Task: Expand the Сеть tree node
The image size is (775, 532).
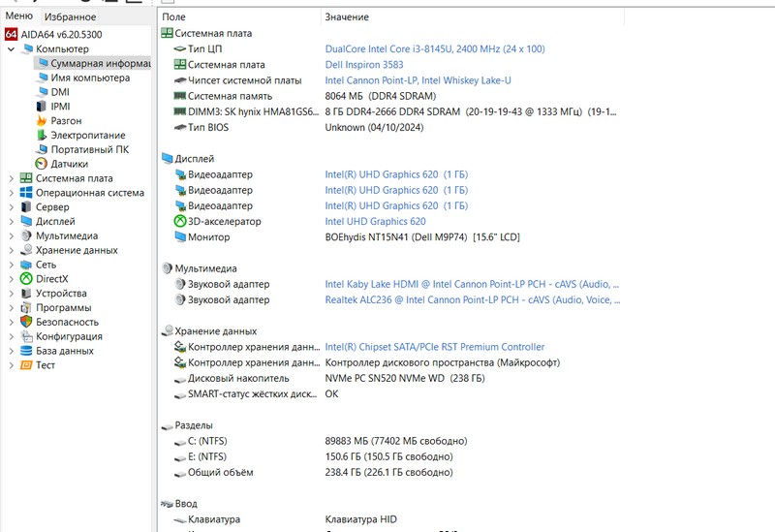Action: pyautogui.click(x=11, y=265)
